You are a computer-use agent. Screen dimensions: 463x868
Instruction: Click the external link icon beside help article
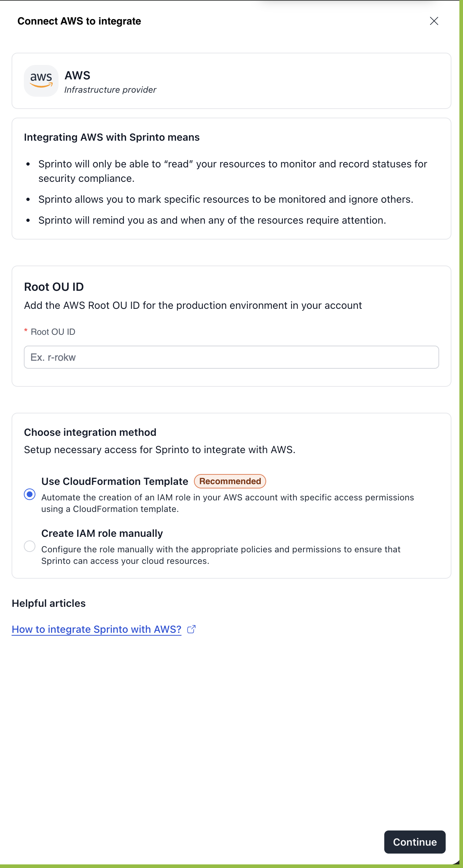click(191, 629)
